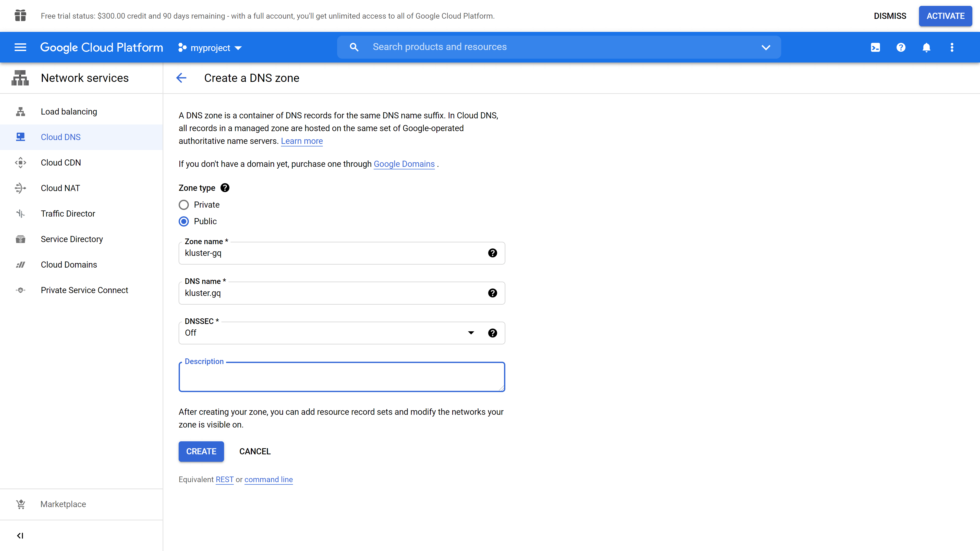Open Cloud CDN in sidebar

coord(61,163)
